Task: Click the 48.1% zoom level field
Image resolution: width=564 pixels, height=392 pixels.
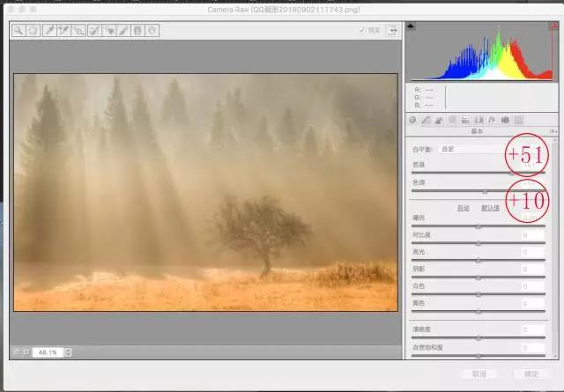Action: pyautogui.click(x=48, y=352)
